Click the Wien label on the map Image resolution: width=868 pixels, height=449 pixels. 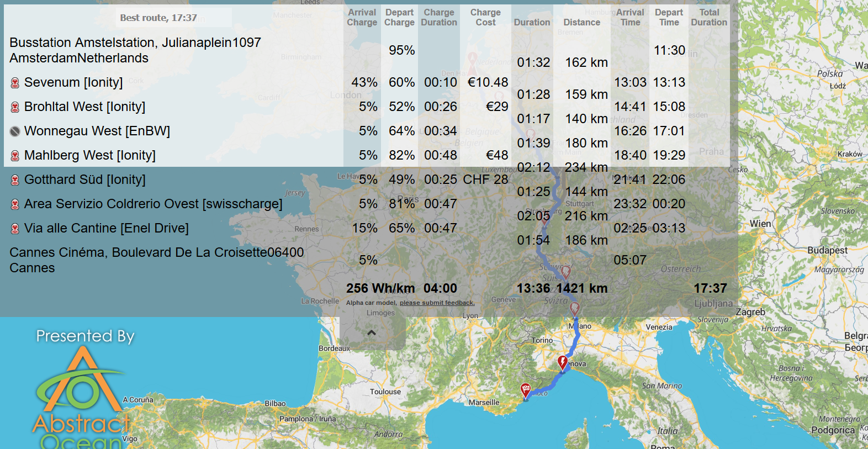click(760, 224)
